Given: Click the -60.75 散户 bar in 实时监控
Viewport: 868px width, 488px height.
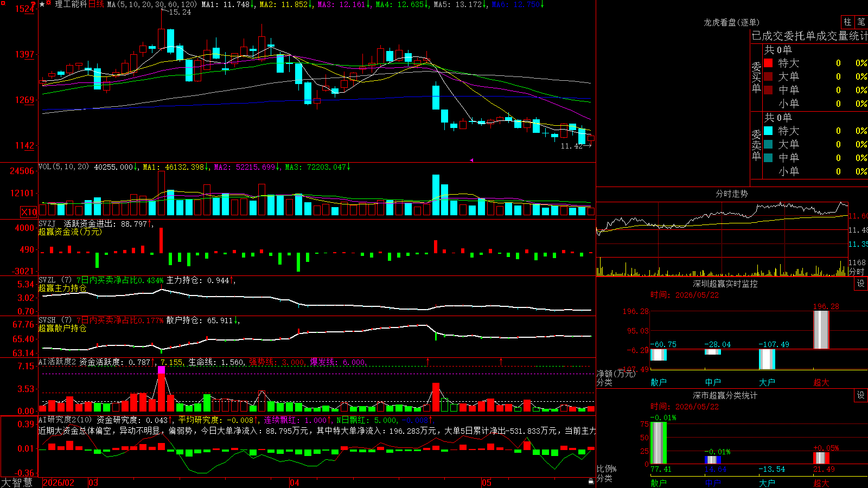Looking at the screenshot, I should click(659, 355).
